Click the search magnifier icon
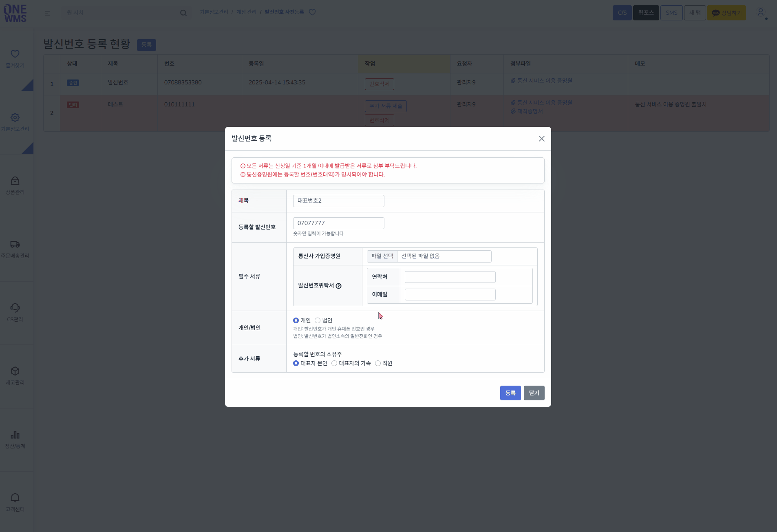777x532 pixels. click(x=183, y=13)
